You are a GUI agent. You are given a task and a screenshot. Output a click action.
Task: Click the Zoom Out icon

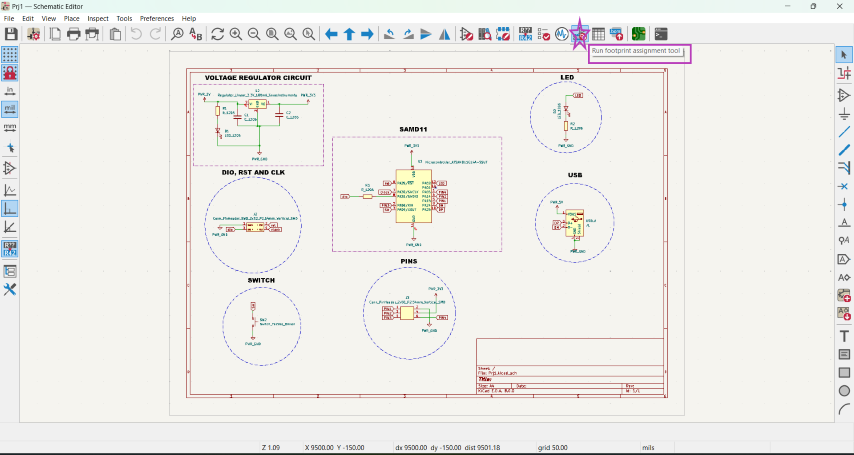pos(254,34)
